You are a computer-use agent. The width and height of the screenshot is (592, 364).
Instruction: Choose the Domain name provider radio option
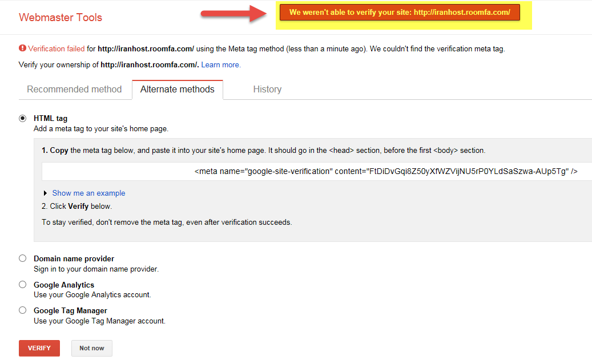[x=23, y=258]
